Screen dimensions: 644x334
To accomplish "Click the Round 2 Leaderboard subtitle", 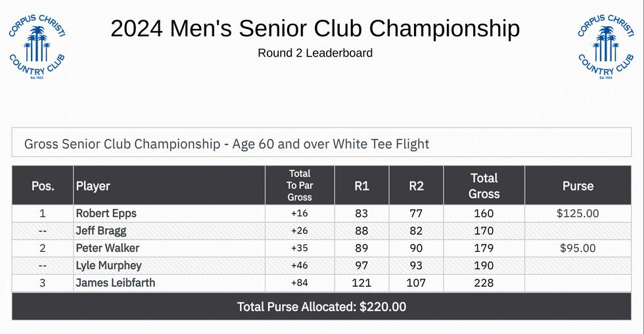I will click(315, 53).
